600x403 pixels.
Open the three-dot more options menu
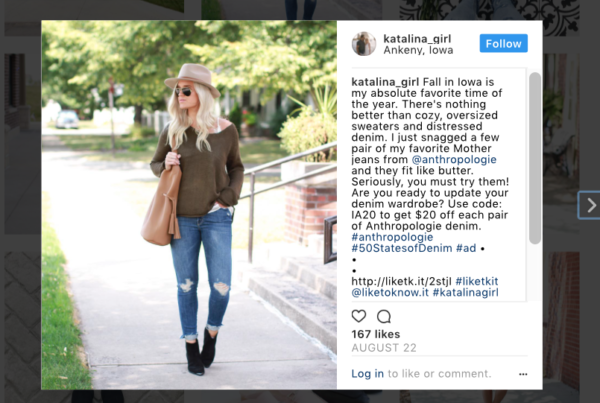(x=523, y=374)
